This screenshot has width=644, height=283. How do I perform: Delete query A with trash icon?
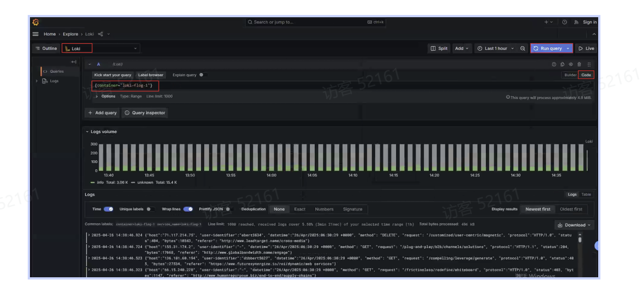click(579, 64)
